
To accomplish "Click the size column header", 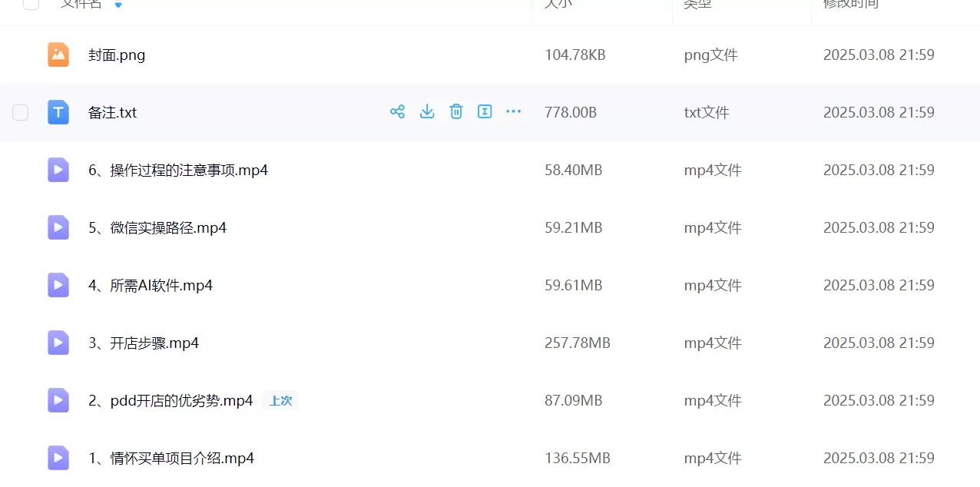I will [558, 4].
